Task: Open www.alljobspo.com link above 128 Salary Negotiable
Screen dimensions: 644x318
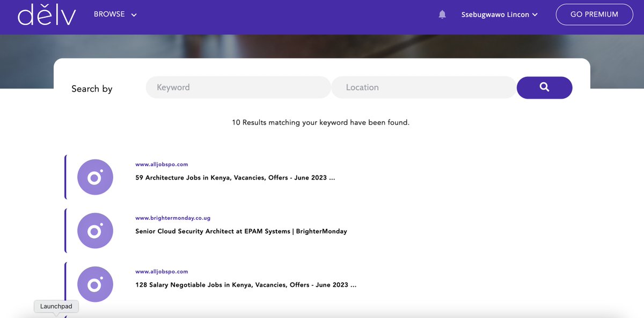Action: click(x=162, y=272)
